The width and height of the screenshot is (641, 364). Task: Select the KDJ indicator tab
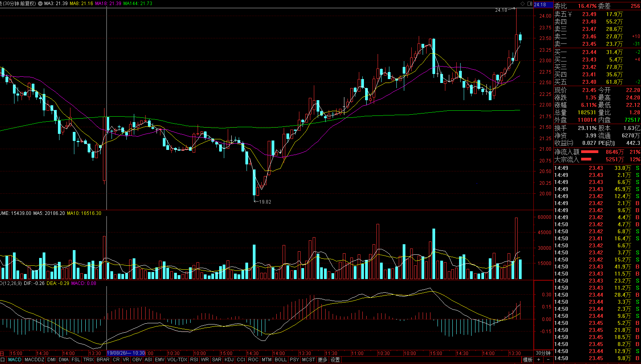point(229,360)
